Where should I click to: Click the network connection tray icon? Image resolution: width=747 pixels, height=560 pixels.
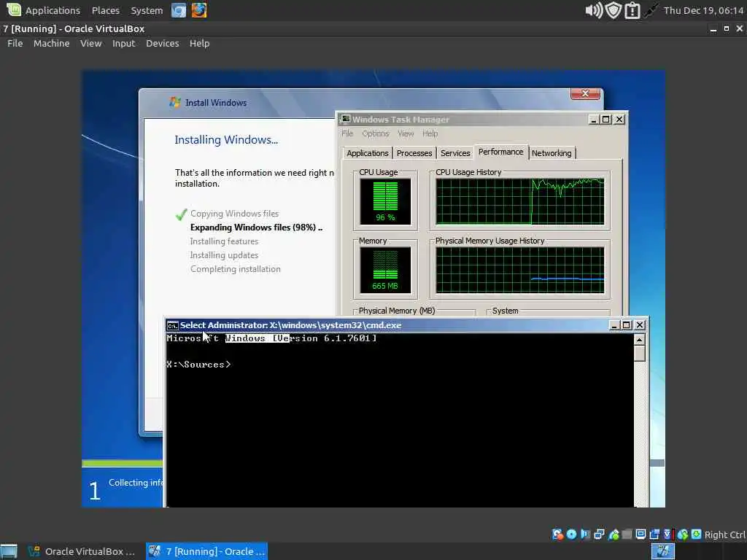pos(651,10)
